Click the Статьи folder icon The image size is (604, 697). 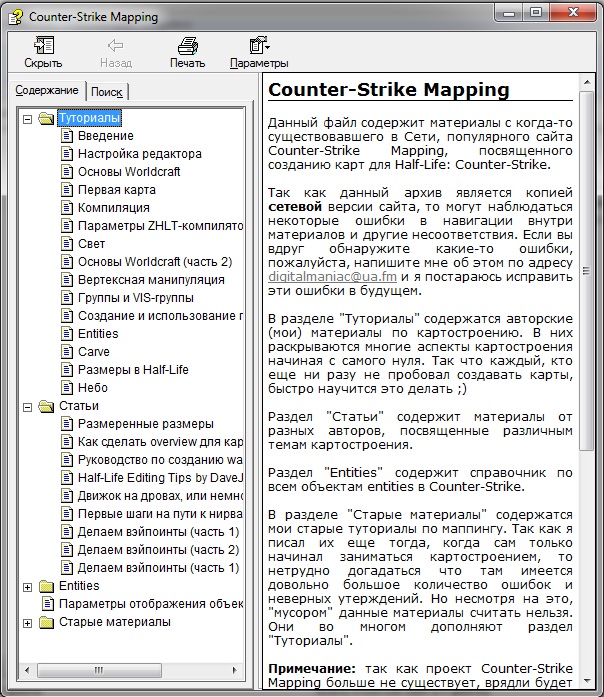point(46,406)
